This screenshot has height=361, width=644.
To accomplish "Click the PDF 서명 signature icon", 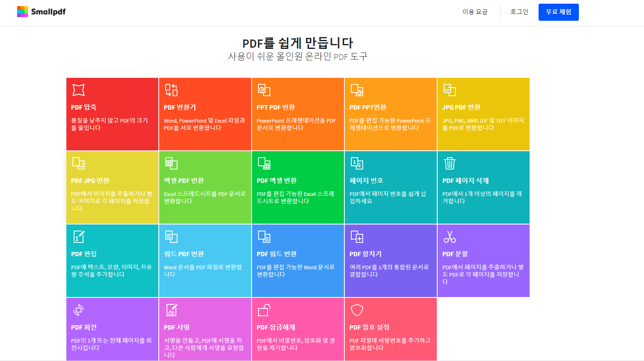I will (x=171, y=310).
